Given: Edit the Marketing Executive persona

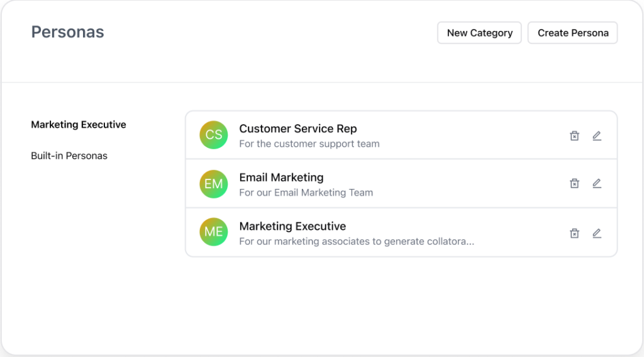Looking at the screenshot, I should tap(597, 234).
